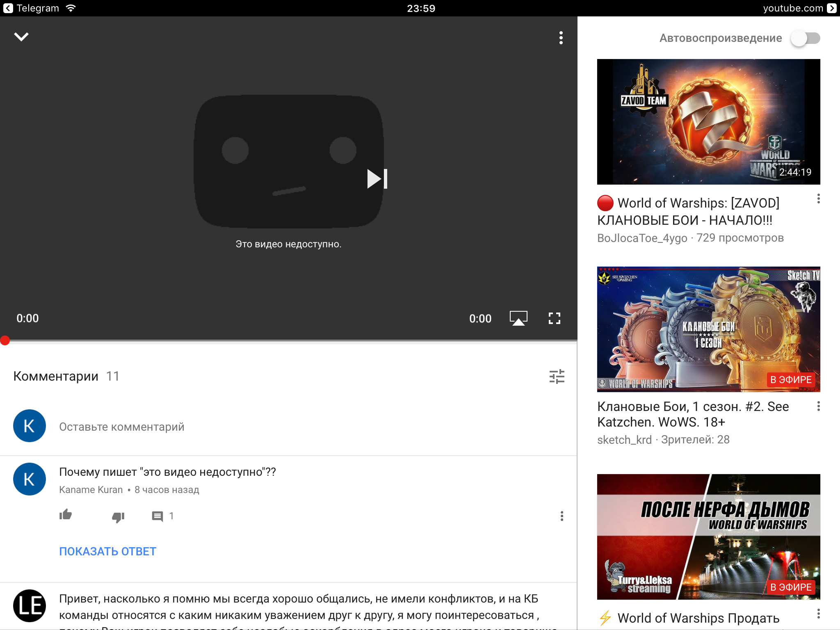Image resolution: width=840 pixels, height=630 pixels.
Task: Tap the Оставьте комментарий input field
Action: [x=121, y=427]
